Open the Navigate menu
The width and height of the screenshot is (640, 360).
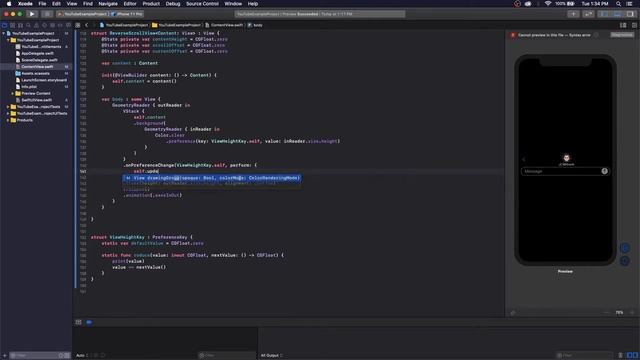tap(108, 4)
